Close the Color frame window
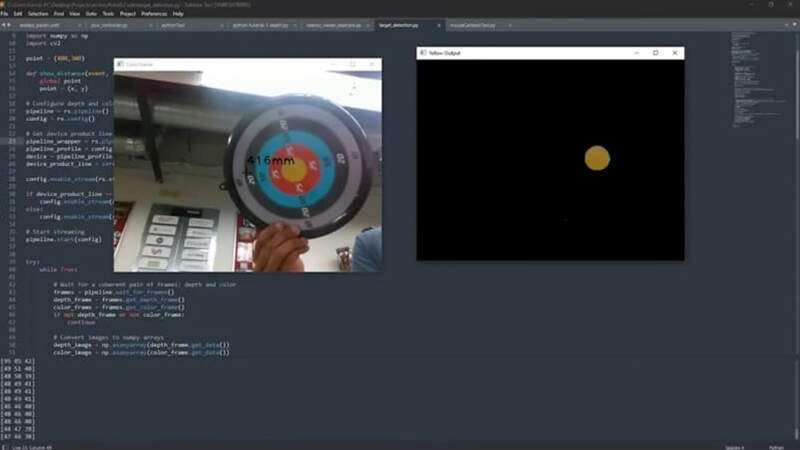Screen dimensions: 800x450 click(372, 64)
